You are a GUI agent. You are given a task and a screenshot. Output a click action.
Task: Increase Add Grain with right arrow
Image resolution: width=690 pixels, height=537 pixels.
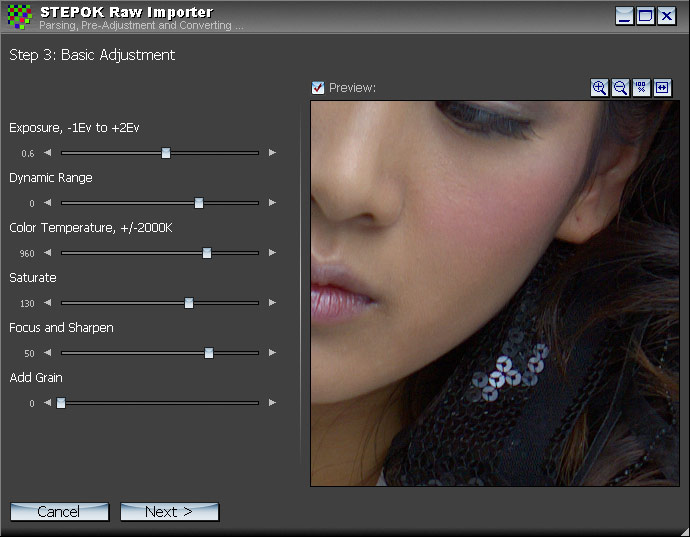(x=272, y=403)
